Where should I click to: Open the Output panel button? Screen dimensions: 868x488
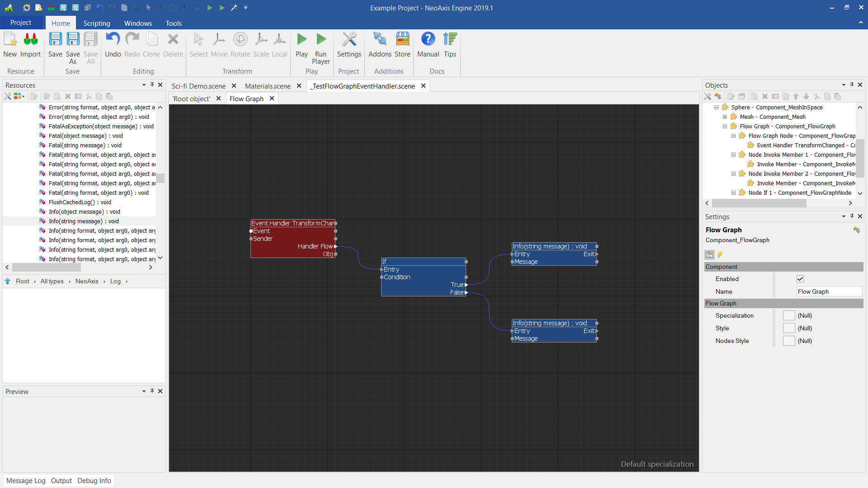click(x=61, y=480)
